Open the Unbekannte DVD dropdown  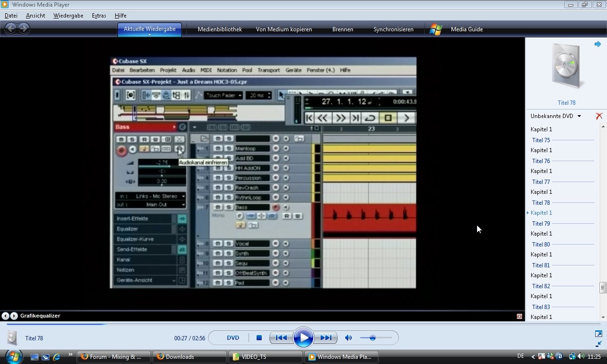coord(556,116)
